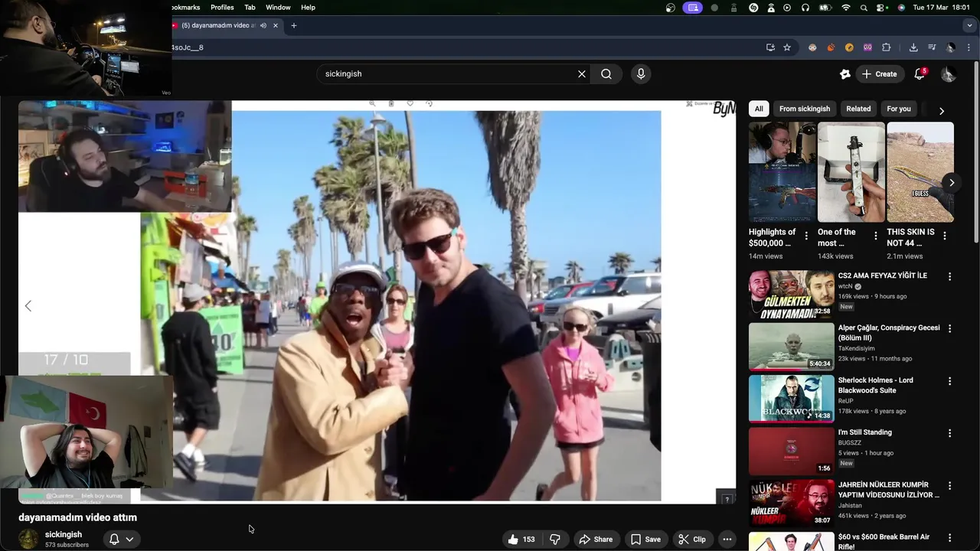Open CS2 AMA FEYYAZ YİĞİT thumbnail

click(x=792, y=294)
